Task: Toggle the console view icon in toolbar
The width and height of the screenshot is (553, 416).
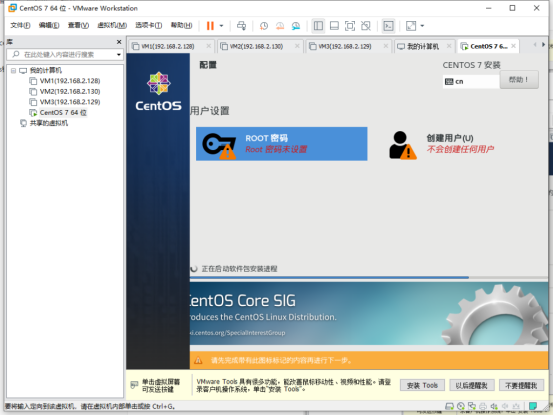Action: tap(388, 26)
